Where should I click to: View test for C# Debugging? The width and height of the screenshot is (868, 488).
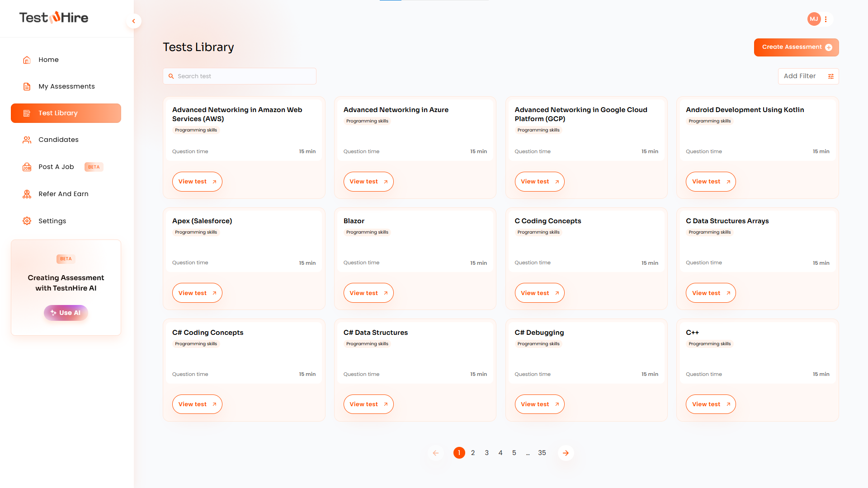click(539, 404)
